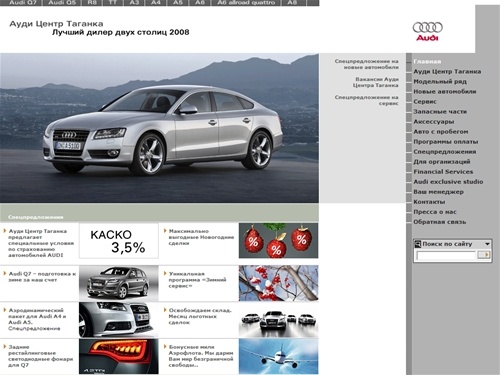Open the A5 model tab
Image resolution: width=500 pixels, height=375 pixels.
[178, 3]
